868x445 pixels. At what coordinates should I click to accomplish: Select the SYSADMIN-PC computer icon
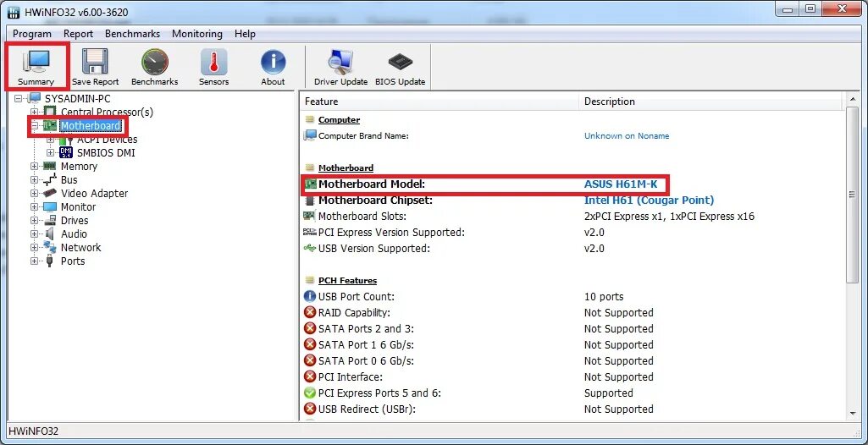point(35,98)
